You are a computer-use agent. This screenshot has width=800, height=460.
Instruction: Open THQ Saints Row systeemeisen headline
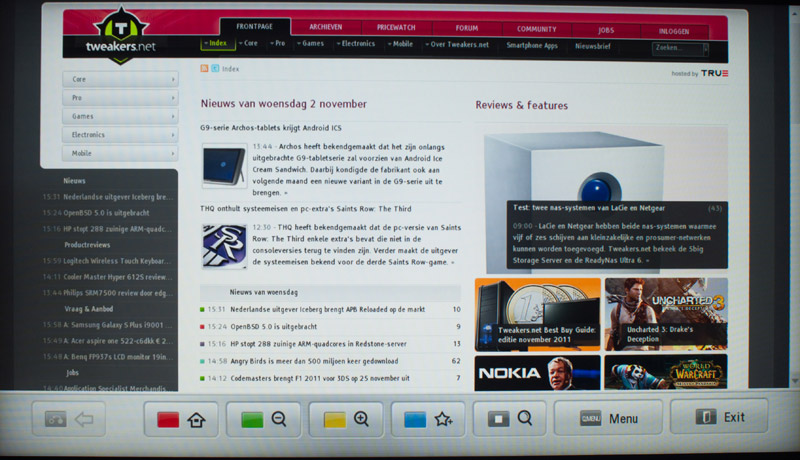click(x=306, y=209)
